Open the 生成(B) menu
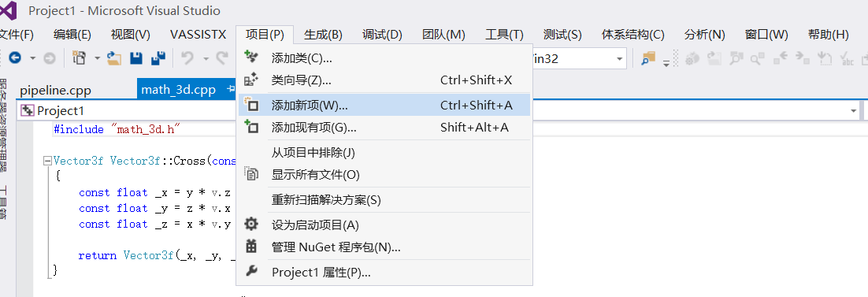Viewport: 868px width, 297px height. pyautogui.click(x=323, y=35)
